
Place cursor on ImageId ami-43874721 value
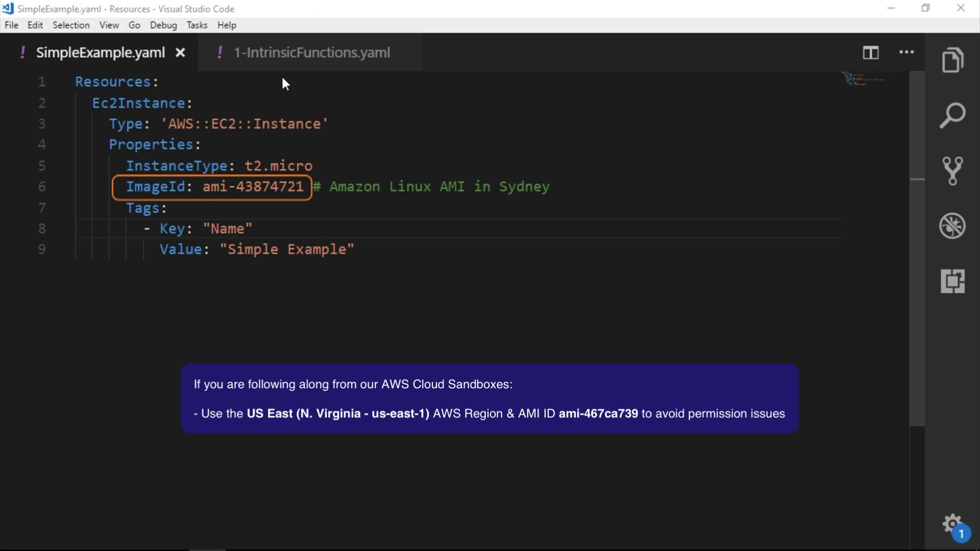pos(253,187)
